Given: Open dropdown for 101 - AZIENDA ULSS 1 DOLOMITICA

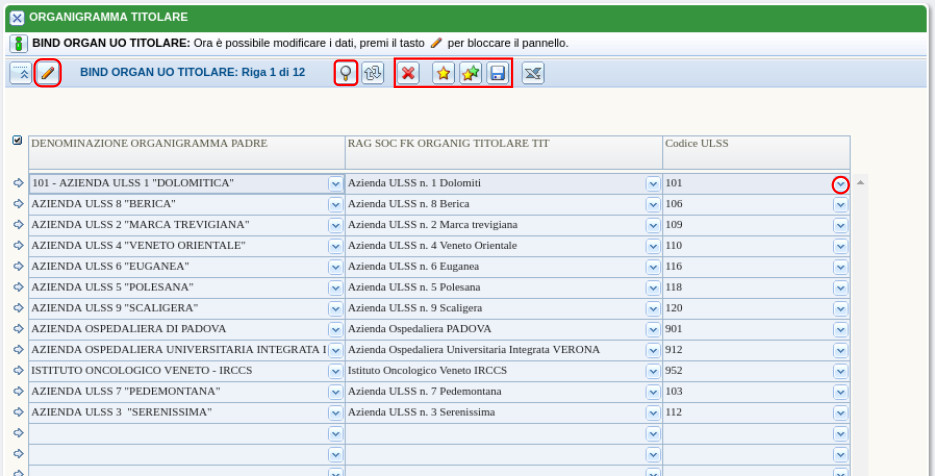Looking at the screenshot, I should (x=335, y=184).
